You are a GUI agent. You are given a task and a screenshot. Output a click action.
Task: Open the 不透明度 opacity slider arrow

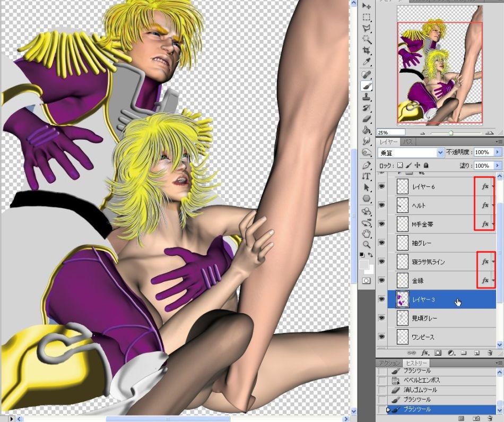click(x=498, y=152)
